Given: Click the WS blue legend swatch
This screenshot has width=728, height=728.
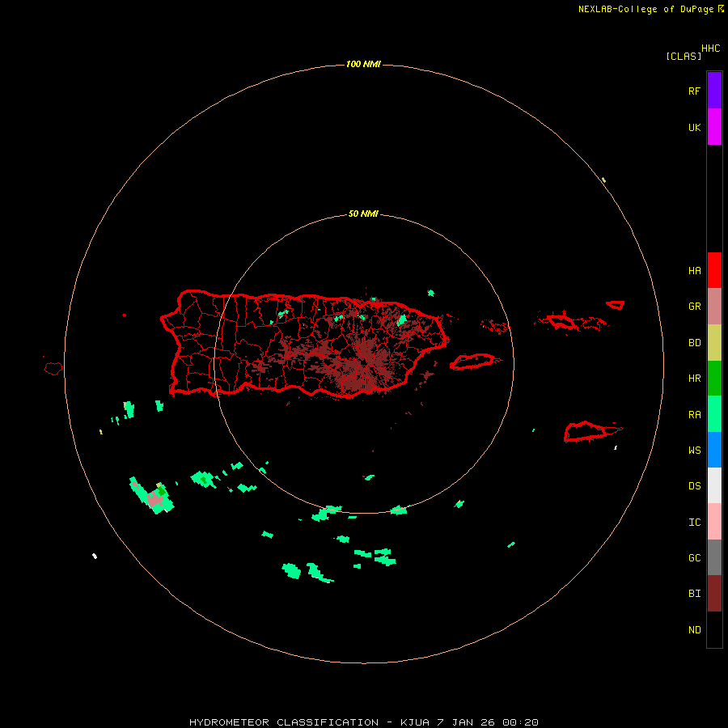Looking at the screenshot, I should [714, 450].
